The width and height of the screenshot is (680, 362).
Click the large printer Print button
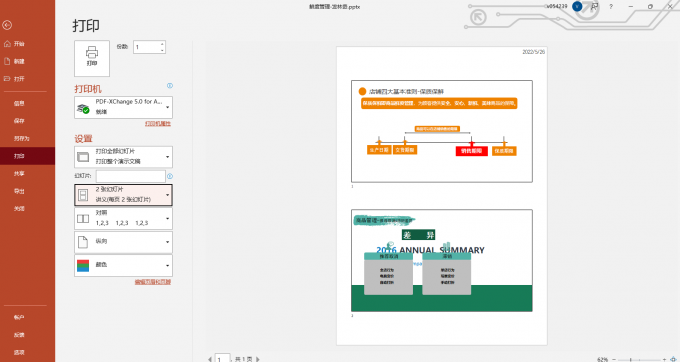coord(92,59)
